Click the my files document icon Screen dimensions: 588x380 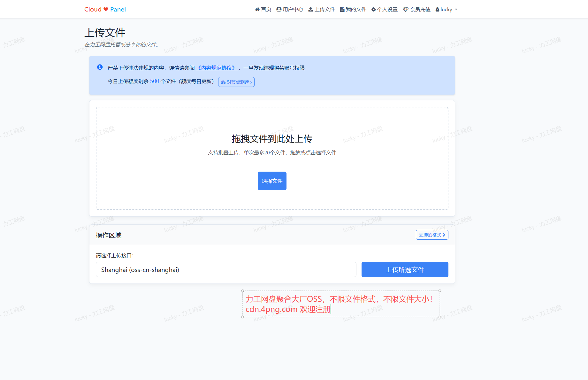coord(342,10)
